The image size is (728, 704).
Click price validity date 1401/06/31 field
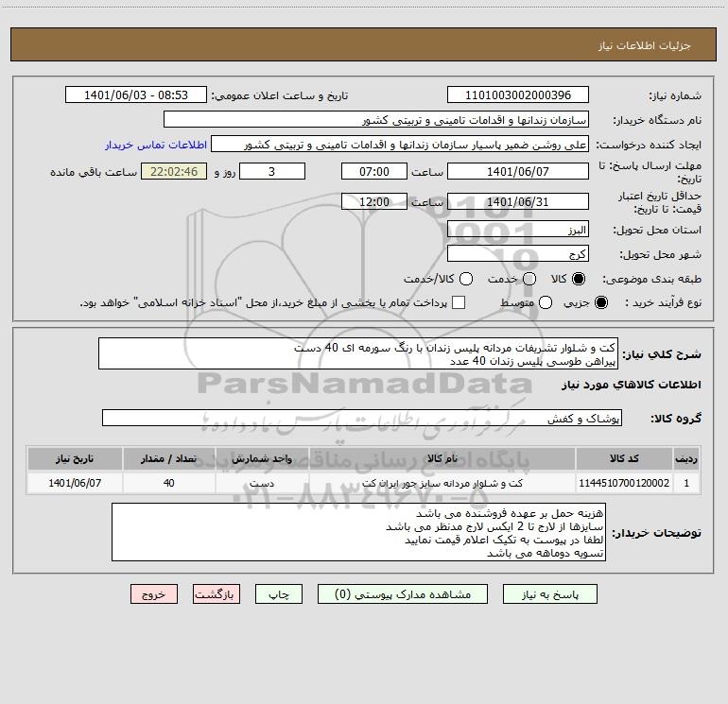(x=518, y=201)
